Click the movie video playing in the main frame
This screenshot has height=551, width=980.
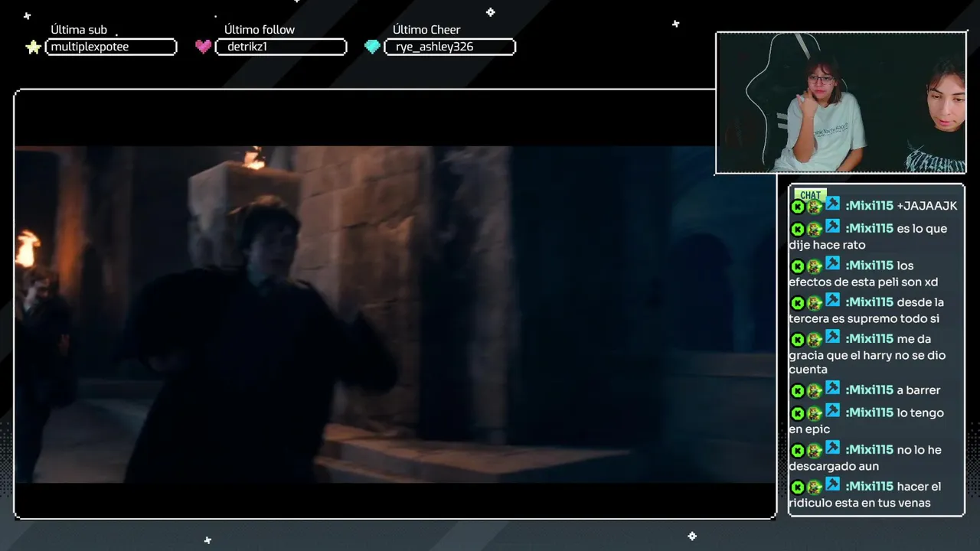[x=395, y=314]
